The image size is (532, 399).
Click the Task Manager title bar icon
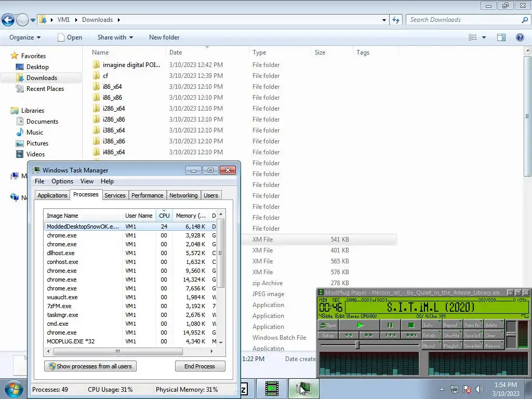pos(36,170)
